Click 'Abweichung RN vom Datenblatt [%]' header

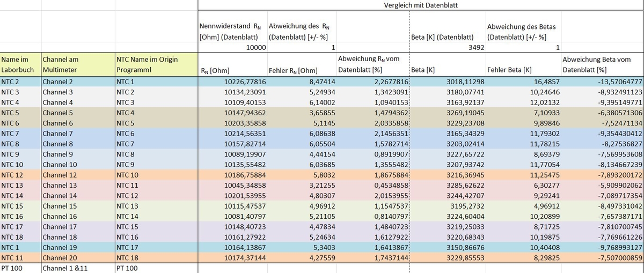[x=372, y=64]
